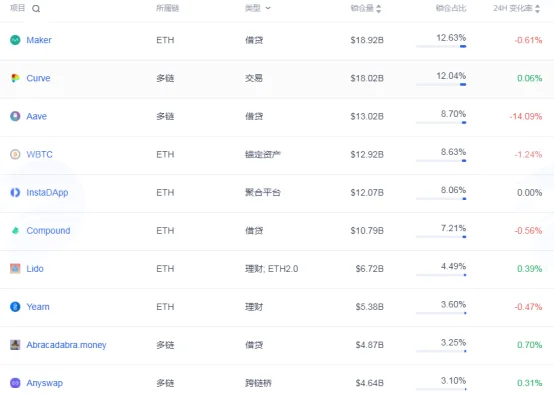Click Maker's 12.63% share progress bar
554x395 pixels.
click(441, 46)
